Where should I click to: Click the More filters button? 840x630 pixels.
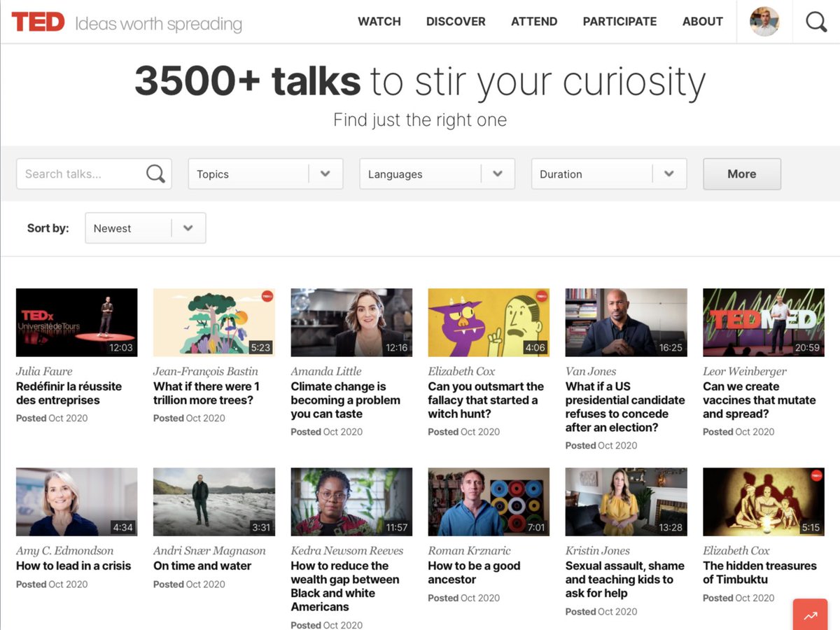click(x=742, y=174)
